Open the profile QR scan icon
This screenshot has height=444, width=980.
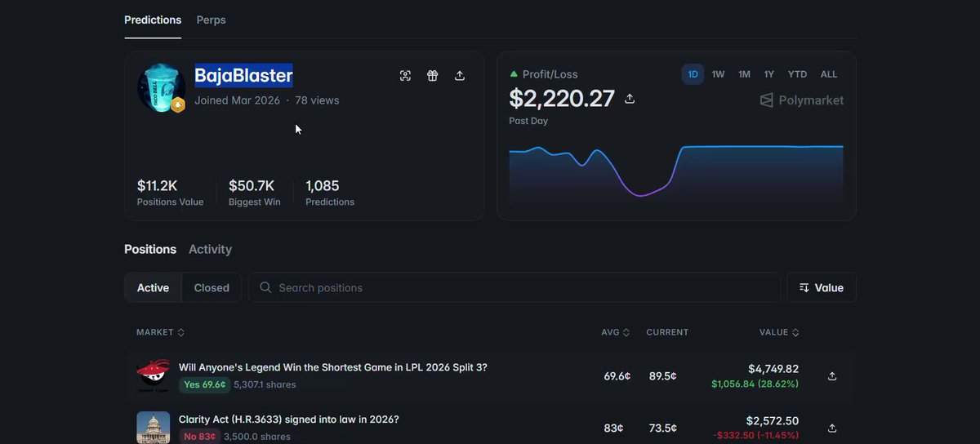405,76
